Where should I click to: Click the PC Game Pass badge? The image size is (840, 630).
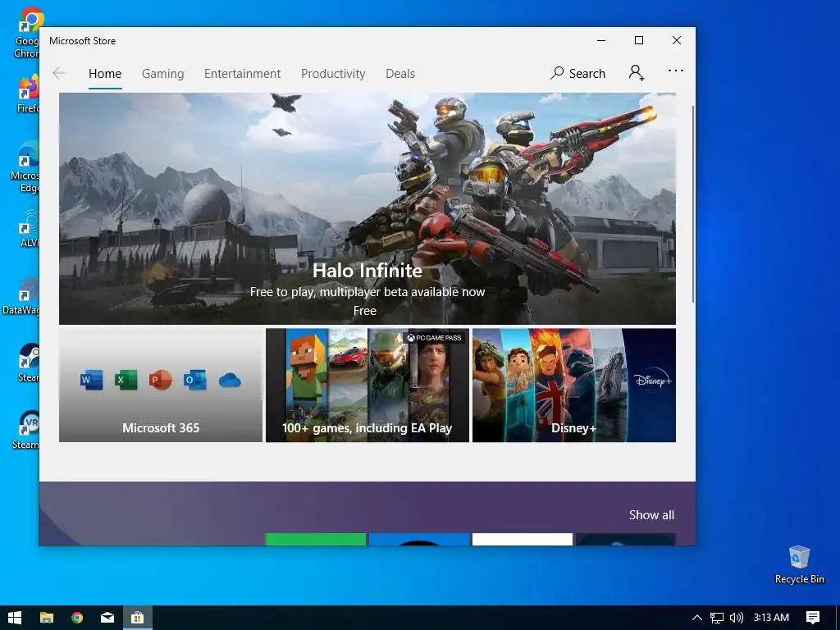tap(434, 337)
